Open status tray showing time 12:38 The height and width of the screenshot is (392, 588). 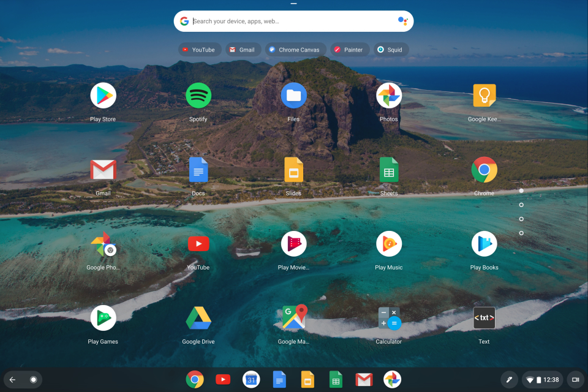542,380
